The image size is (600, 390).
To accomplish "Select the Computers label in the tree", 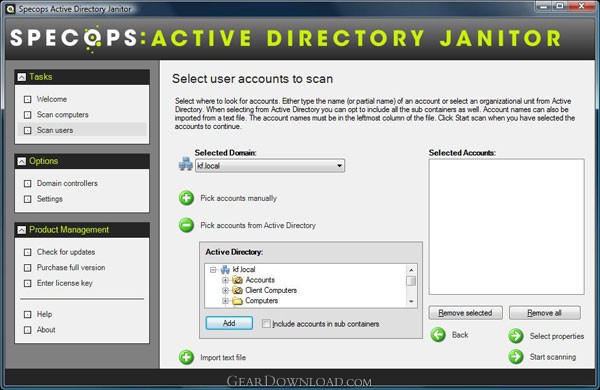I will tap(262, 300).
